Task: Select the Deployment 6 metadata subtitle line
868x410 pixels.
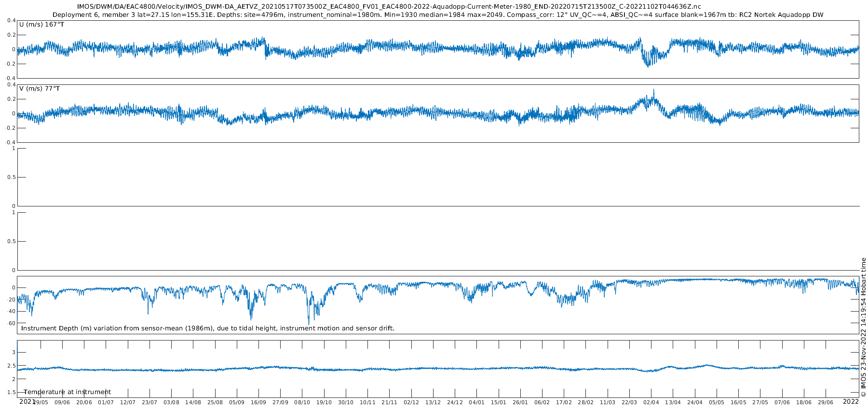Action: pos(438,15)
